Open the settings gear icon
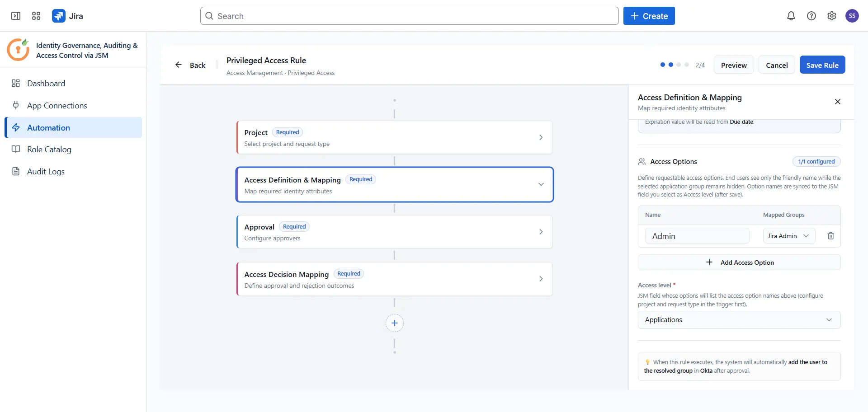The width and height of the screenshot is (868, 412). (832, 16)
